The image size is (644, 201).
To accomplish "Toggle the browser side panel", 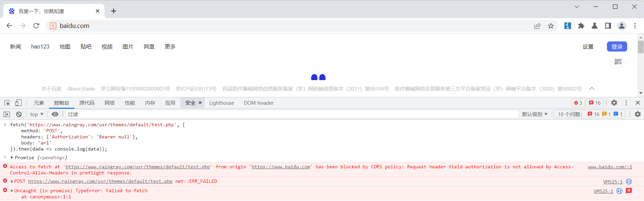I will [608, 26].
